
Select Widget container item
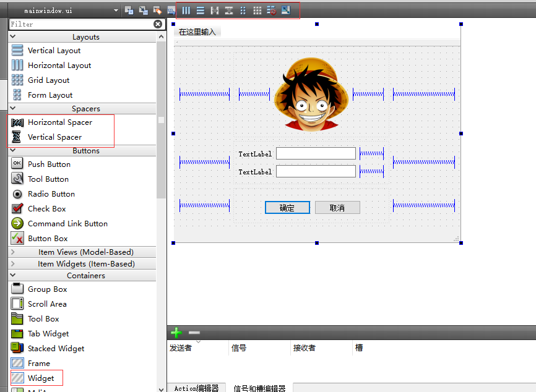(33, 378)
